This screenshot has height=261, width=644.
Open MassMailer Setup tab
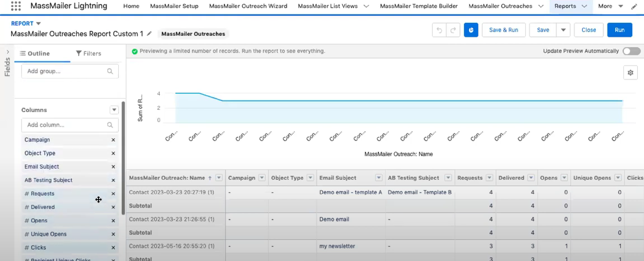point(174,6)
